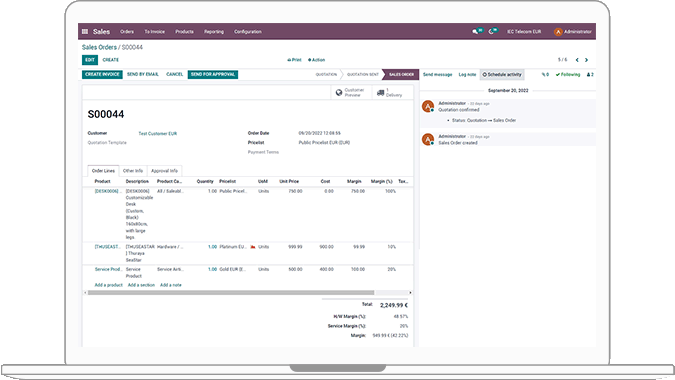Click the Send for Approval button
Image resolution: width=675 pixels, height=380 pixels.
click(213, 74)
